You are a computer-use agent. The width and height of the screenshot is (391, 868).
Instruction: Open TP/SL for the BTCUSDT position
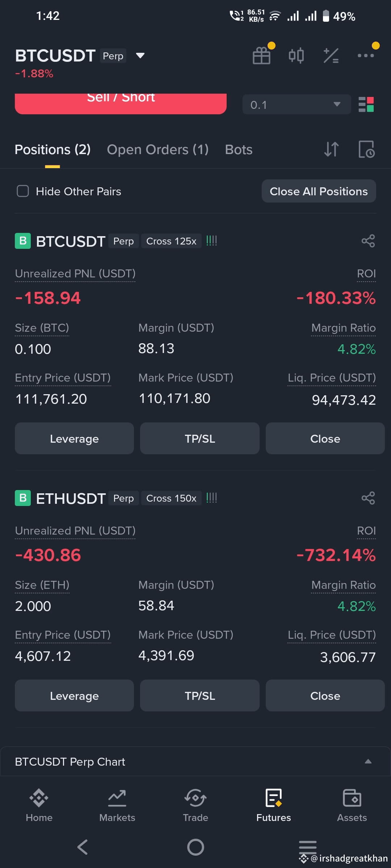click(x=200, y=438)
